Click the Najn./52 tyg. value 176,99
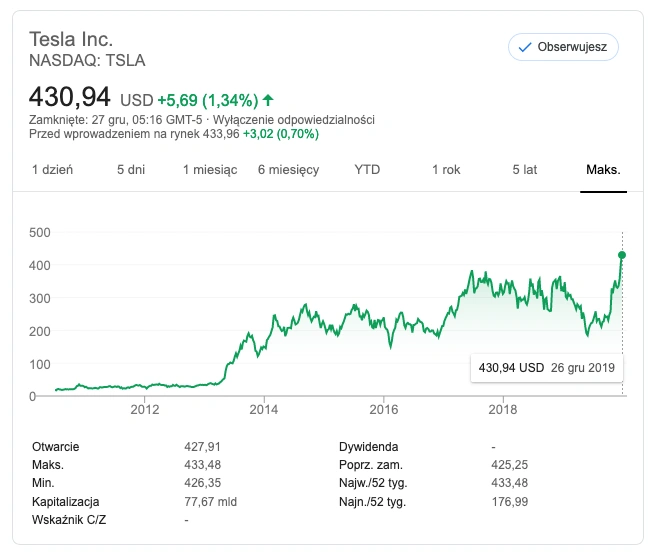The width and height of the screenshot is (656, 556). pos(510,502)
